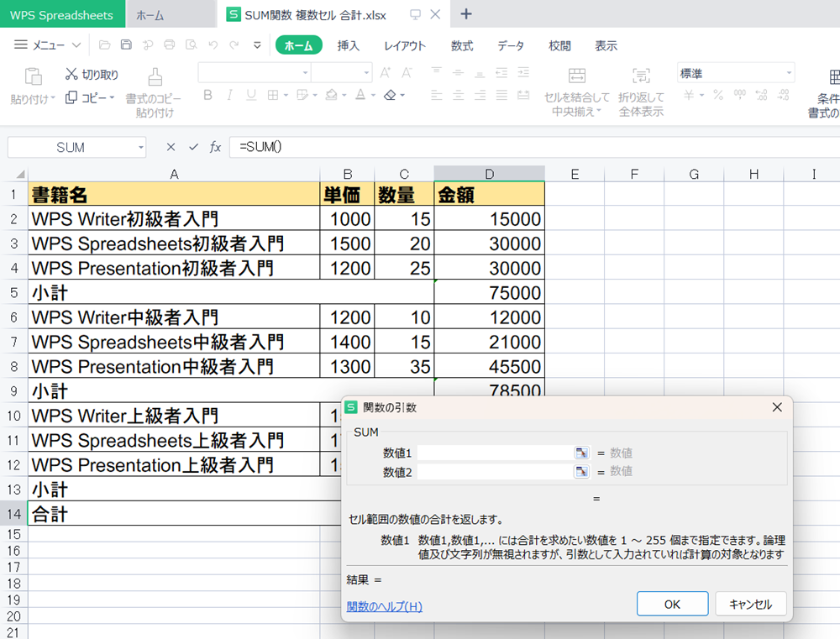840x639 pixels.
Task: Click cell WPS Writer初級者入門
Action: coord(174,219)
